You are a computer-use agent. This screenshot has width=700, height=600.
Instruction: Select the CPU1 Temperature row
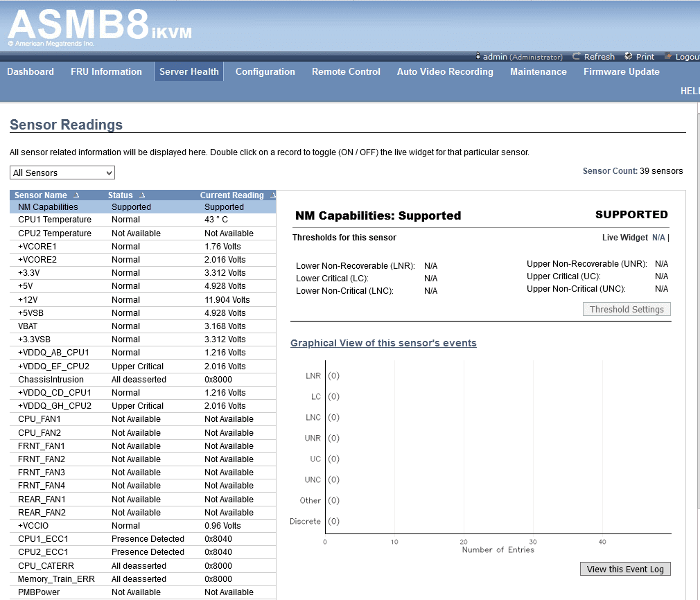[143, 220]
